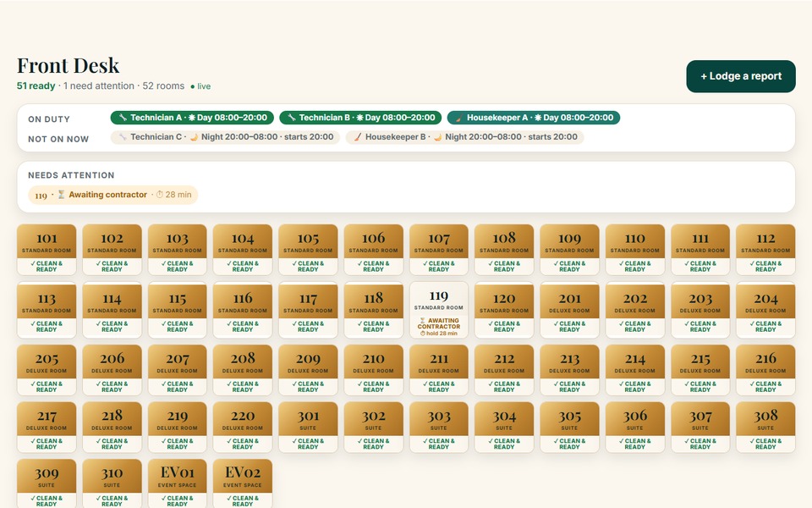Open room 115 standard room card
This screenshot has height=508, width=812.
coord(177,310)
